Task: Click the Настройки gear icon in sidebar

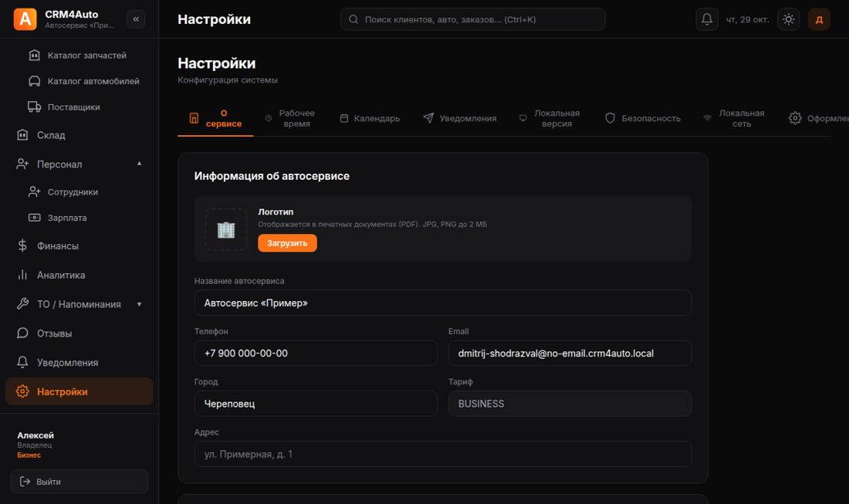Action: click(22, 391)
